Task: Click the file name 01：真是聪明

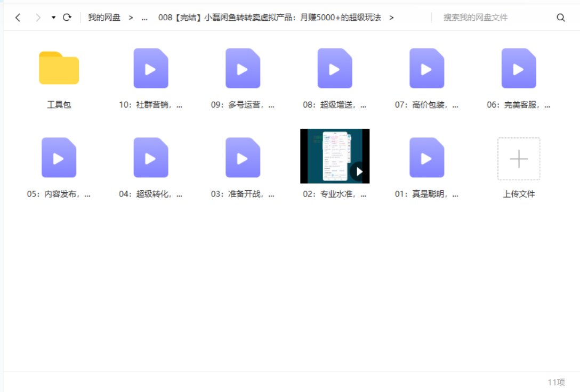Action: click(426, 194)
